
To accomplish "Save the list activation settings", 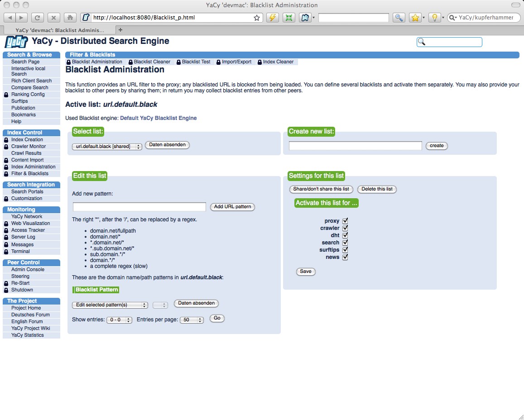I will click(x=306, y=272).
